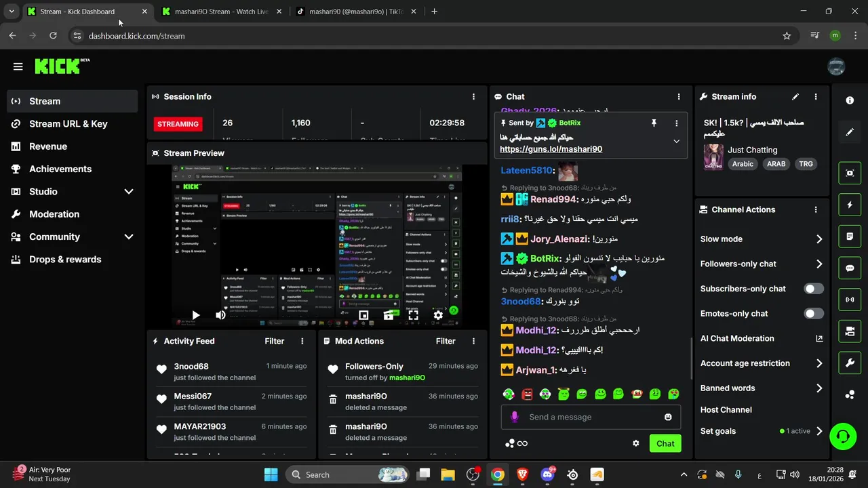
Task: Open Followers-only chat options chevron
Action: (819, 264)
